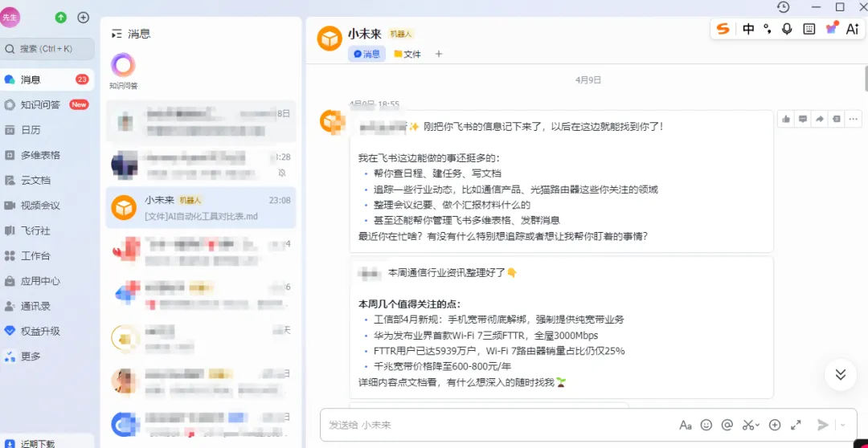Expand screenshot options arrow beside scissors

(x=758, y=426)
